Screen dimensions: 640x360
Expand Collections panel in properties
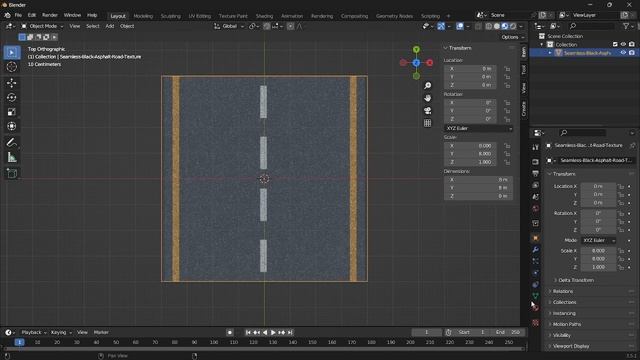click(x=564, y=302)
